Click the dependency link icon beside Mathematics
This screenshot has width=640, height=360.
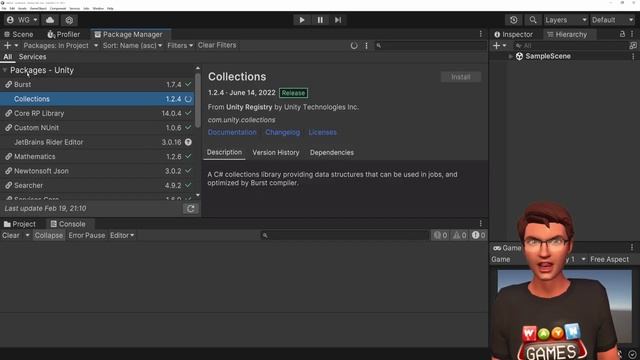click(x=8, y=156)
